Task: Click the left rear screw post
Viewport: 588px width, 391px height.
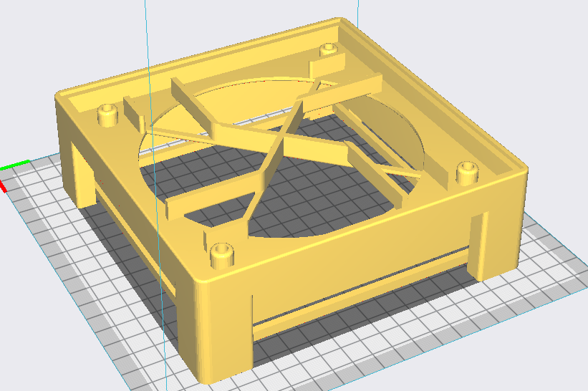Action: tap(107, 115)
